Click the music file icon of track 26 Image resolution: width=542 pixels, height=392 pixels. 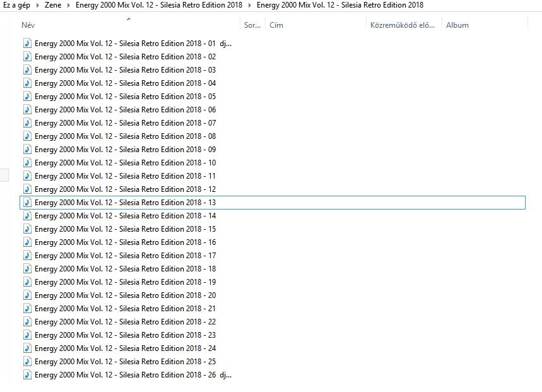27,375
